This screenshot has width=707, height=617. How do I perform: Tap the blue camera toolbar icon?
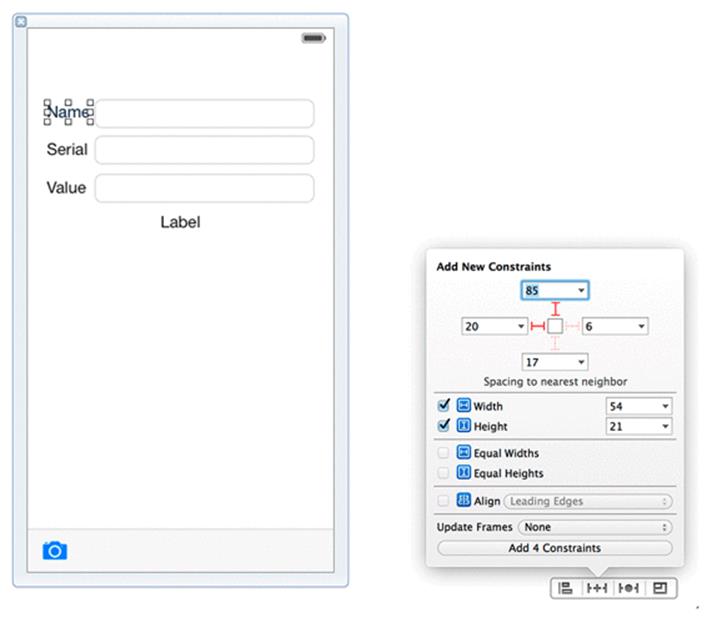(55, 550)
